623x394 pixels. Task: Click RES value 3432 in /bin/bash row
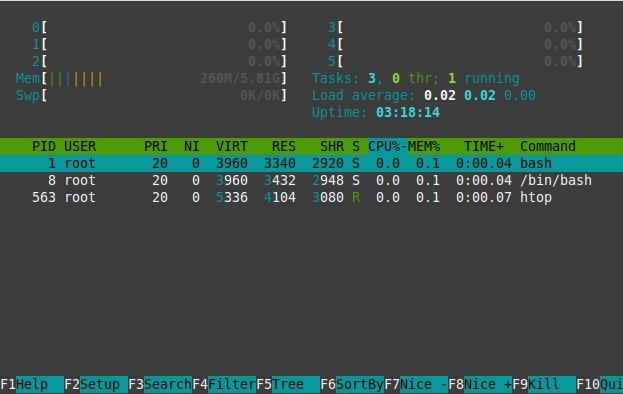click(x=280, y=180)
